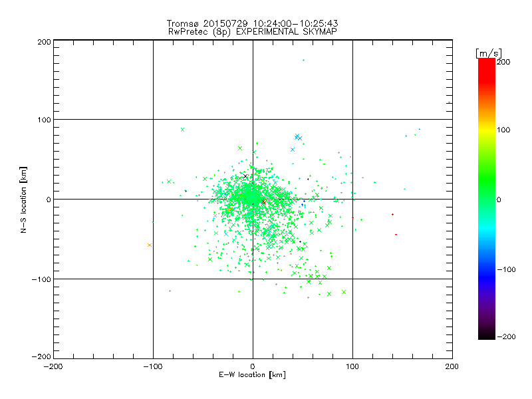Click the y-axis tick label '200'
This screenshot has height=399, width=532.
click(44, 42)
